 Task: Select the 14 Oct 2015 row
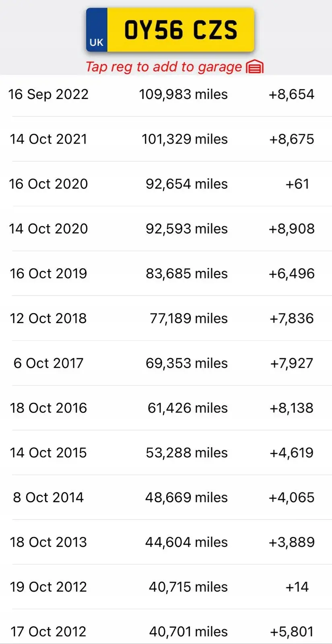tap(166, 453)
